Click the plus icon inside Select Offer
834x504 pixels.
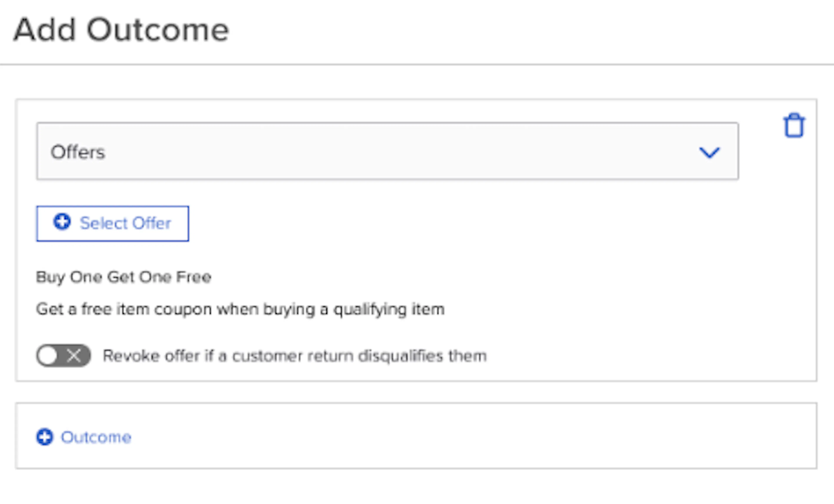click(x=62, y=222)
